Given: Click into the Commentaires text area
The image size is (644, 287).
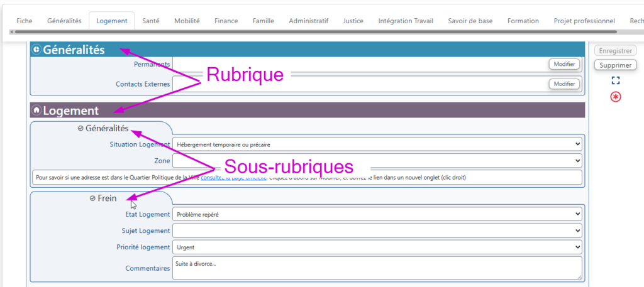Looking at the screenshot, I should [x=377, y=268].
